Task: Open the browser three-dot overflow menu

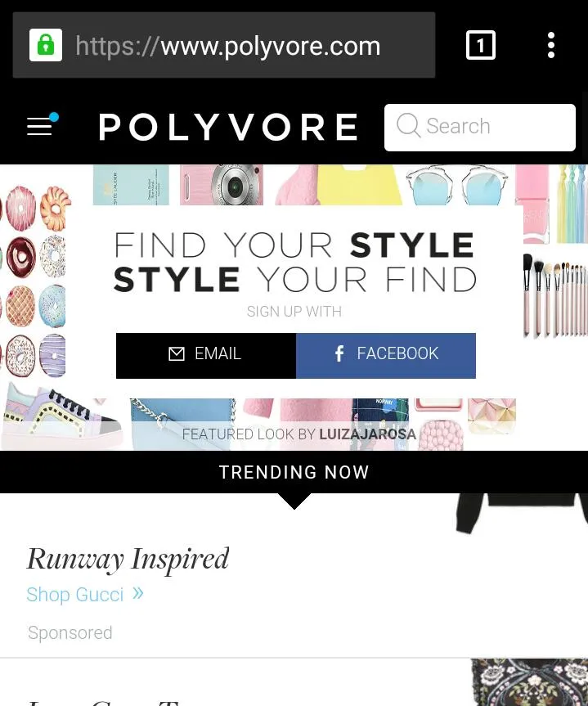Action: click(550, 45)
